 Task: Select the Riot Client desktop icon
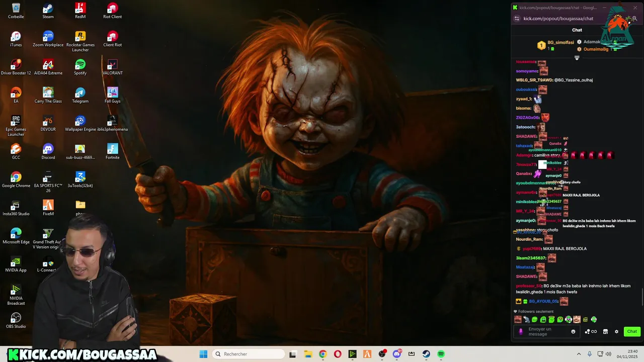point(112,11)
